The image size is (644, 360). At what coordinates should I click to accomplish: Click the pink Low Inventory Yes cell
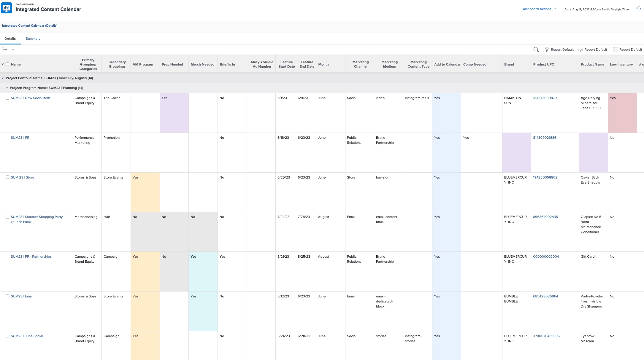pyautogui.click(x=622, y=113)
